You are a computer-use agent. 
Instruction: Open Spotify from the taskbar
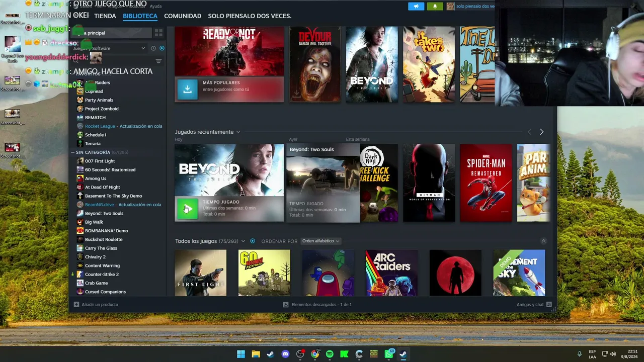330,354
